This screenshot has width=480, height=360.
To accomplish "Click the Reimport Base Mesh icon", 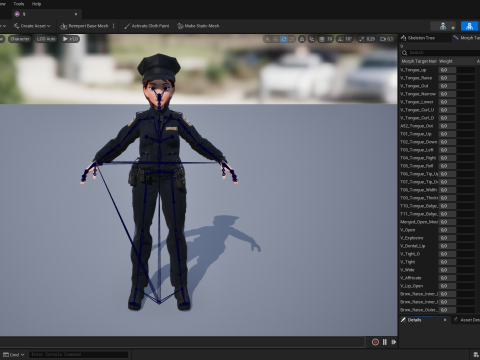I will [x=63, y=26].
